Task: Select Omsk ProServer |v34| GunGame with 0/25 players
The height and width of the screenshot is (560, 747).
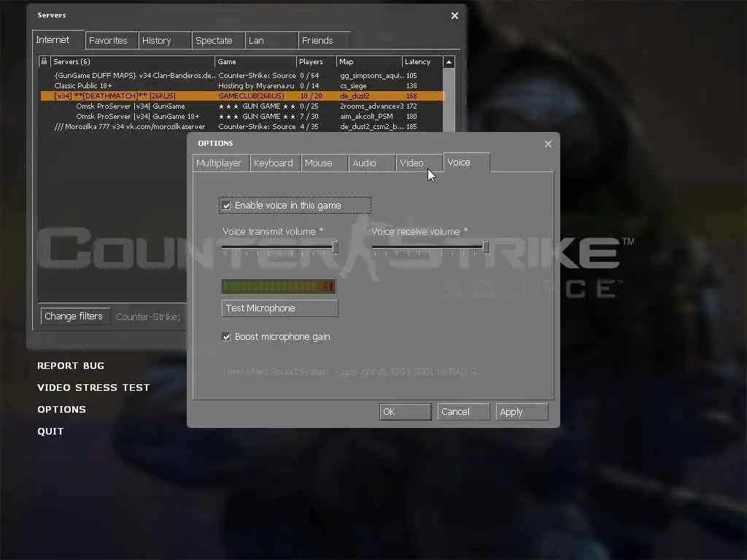Action: (x=241, y=106)
